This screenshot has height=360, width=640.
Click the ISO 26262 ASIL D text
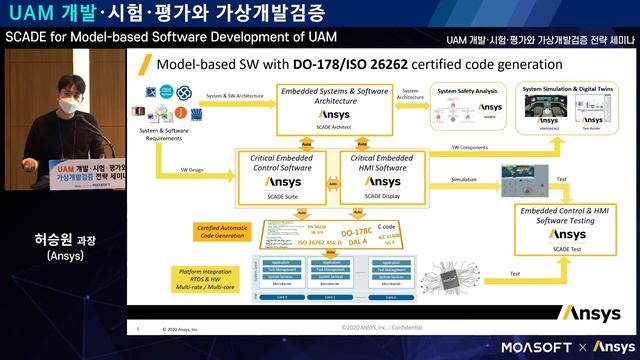(319, 242)
